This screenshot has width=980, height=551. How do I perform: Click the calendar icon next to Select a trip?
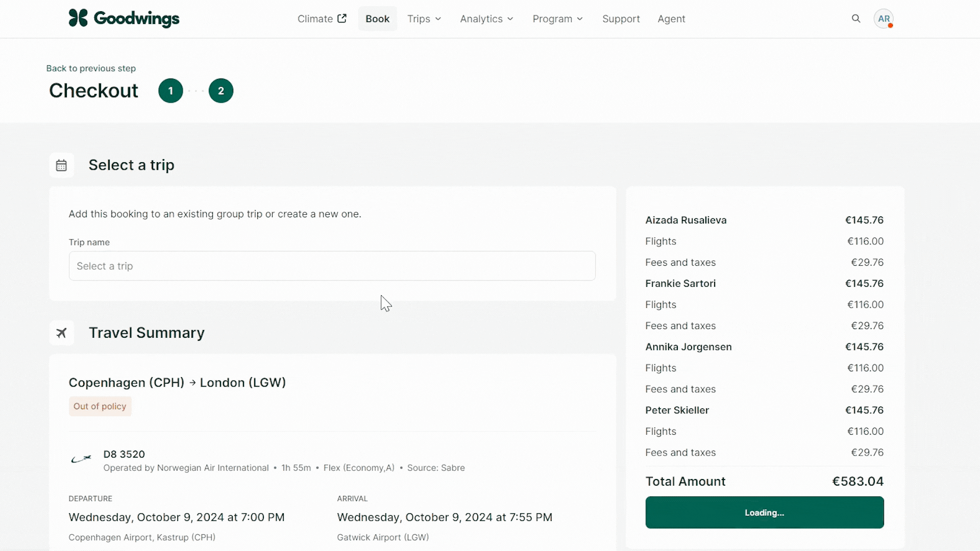(61, 165)
